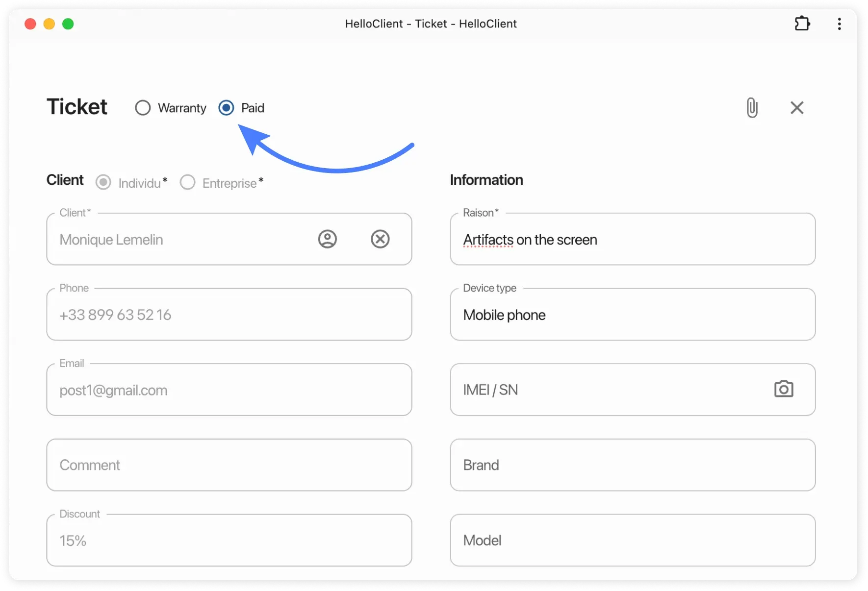Edit the 15% Discount value
The height and width of the screenshot is (591, 868).
pyautogui.click(x=229, y=540)
